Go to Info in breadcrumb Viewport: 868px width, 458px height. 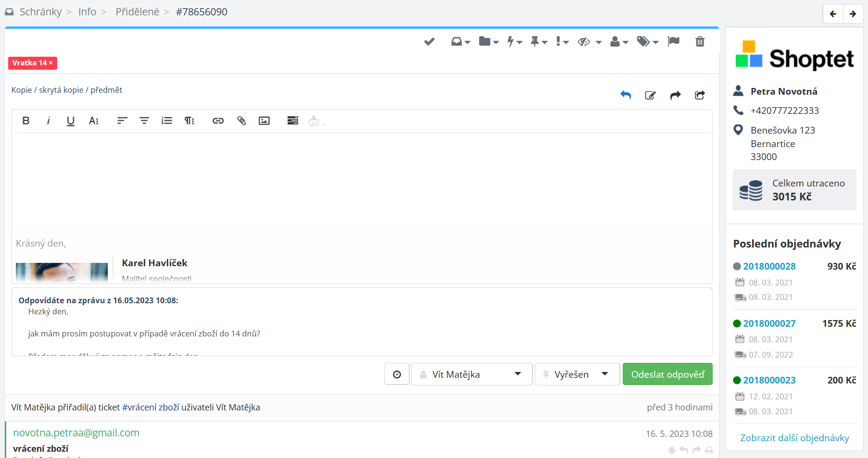coord(87,12)
